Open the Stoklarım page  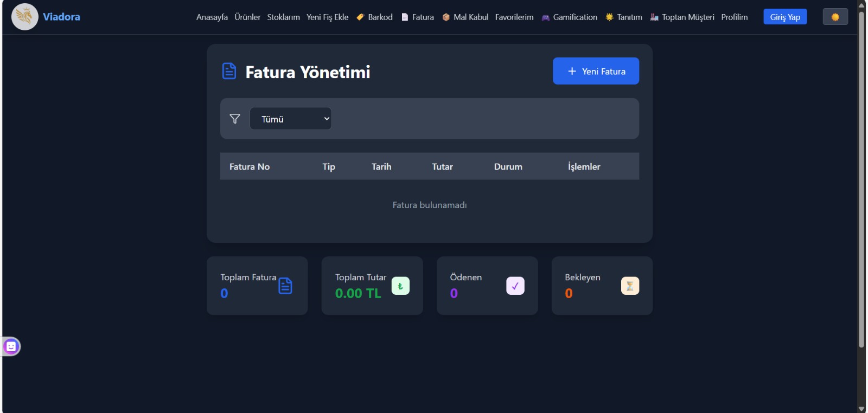click(283, 17)
